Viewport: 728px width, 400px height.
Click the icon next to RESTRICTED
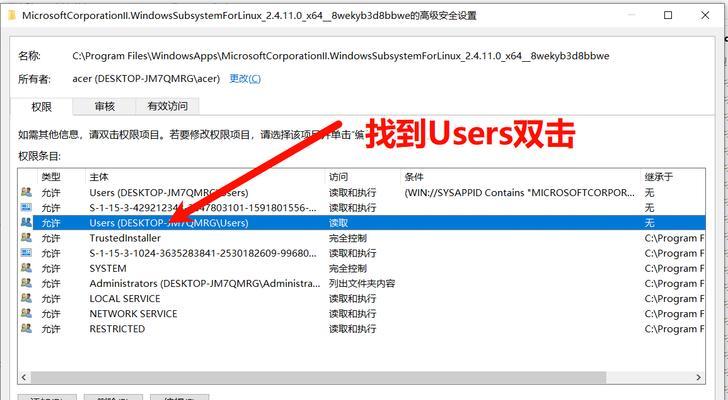(26, 329)
